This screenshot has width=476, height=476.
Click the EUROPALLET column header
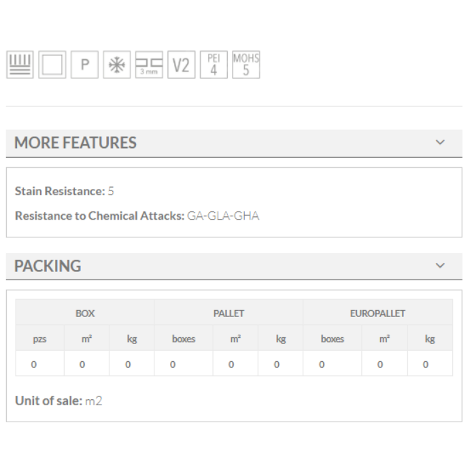click(377, 313)
